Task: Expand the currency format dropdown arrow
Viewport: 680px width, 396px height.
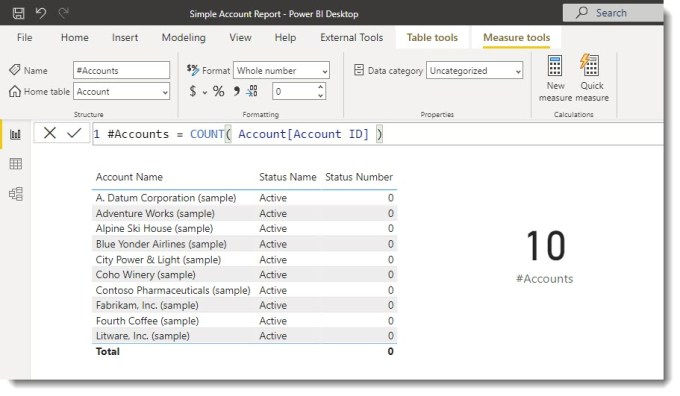Action: (x=205, y=92)
